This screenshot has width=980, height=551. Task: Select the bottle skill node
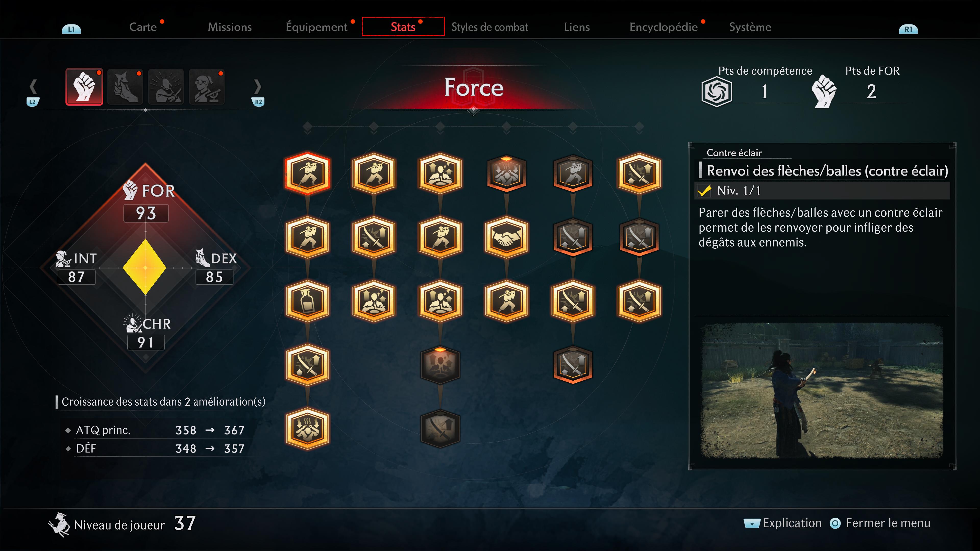point(307,301)
